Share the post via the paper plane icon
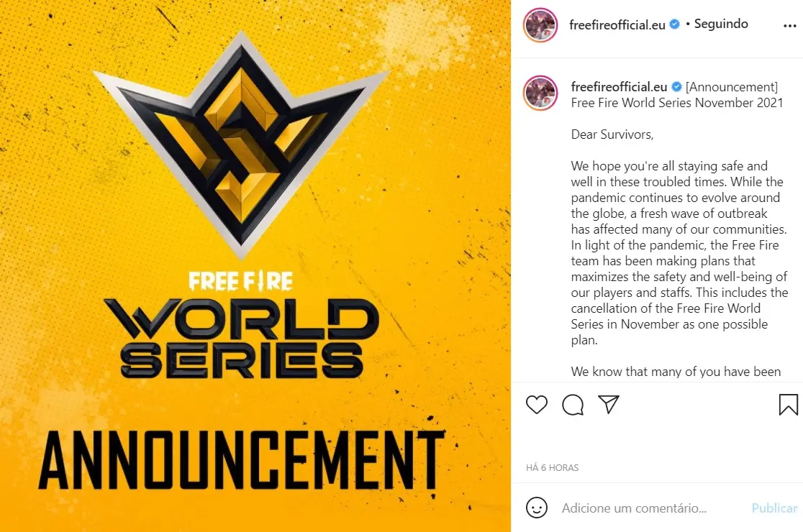Screen dimensions: 803x532 click(609, 405)
